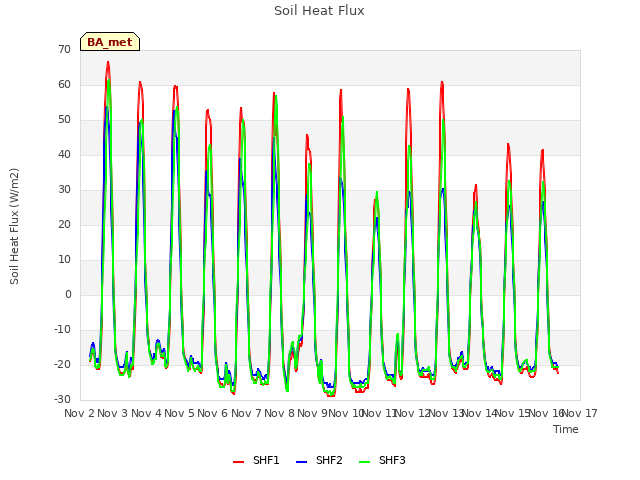Click the 20 y-axis tick label

point(64,224)
